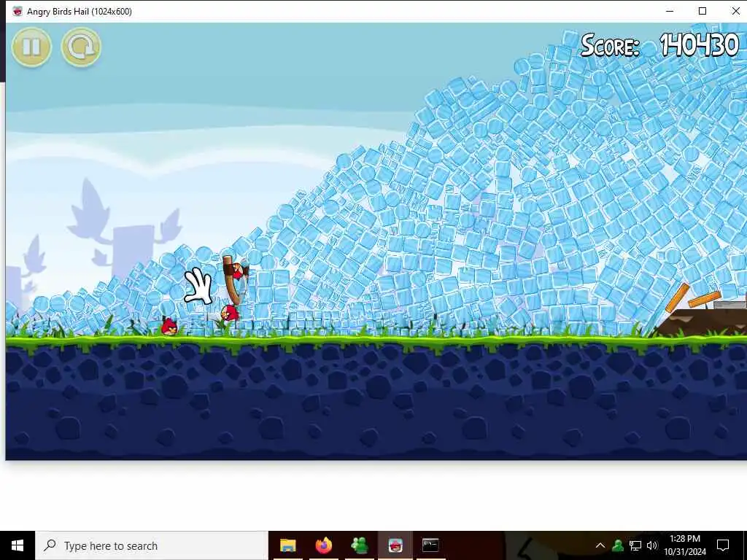Screen dimensions: 747x560
Task: Click the red bird waiting nearest the slingshot base
Action: (230, 313)
